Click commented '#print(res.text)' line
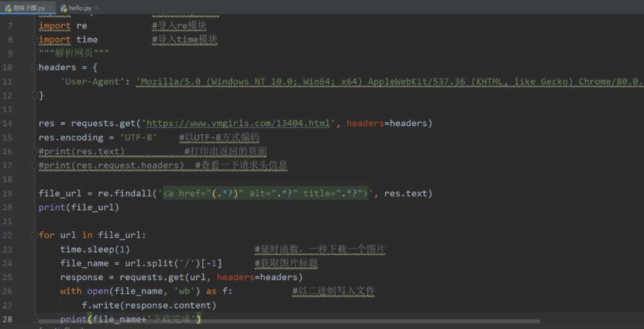 pos(82,151)
